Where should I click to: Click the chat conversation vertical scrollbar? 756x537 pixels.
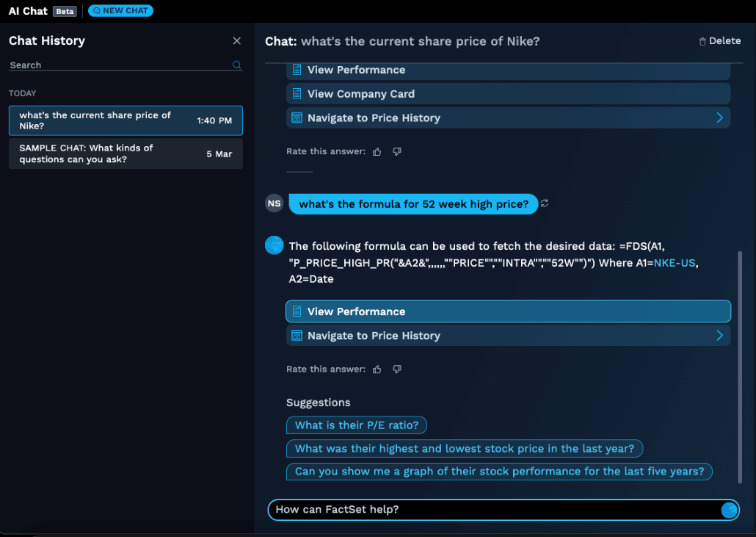pyautogui.click(x=739, y=367)
